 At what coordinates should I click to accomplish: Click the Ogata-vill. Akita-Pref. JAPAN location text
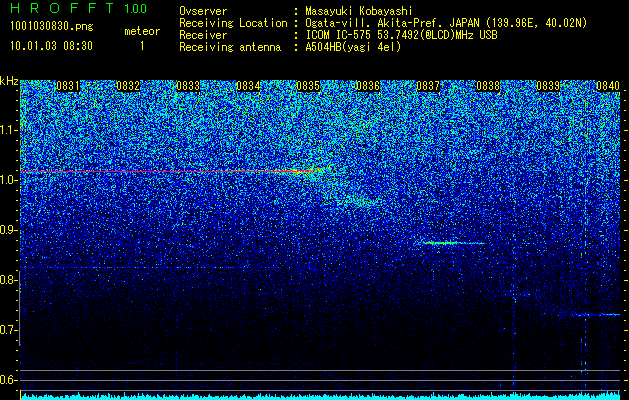446,23
